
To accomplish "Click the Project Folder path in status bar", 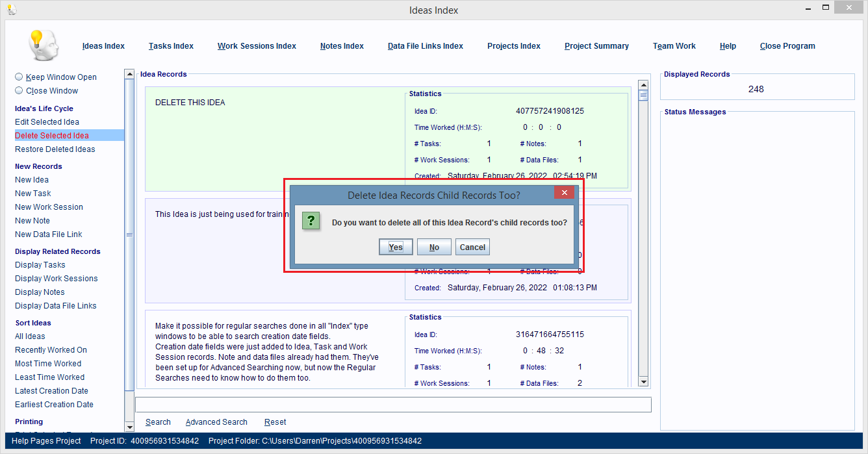I will (315, 441).
